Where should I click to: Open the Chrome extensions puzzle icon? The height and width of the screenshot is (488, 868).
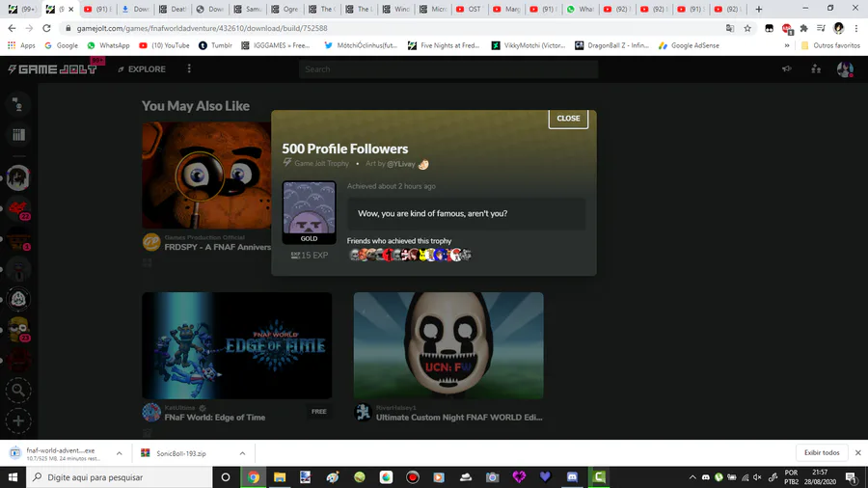coord(803,28)
